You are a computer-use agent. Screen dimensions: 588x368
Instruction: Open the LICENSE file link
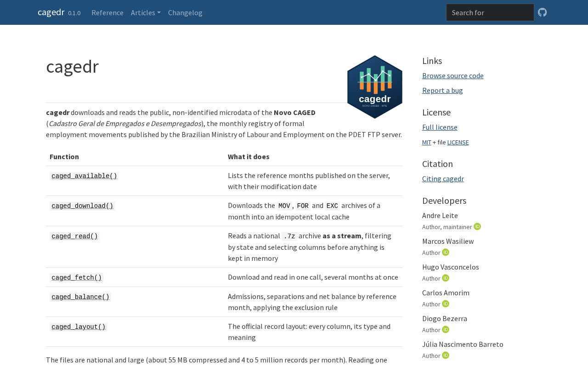[458, 142]
